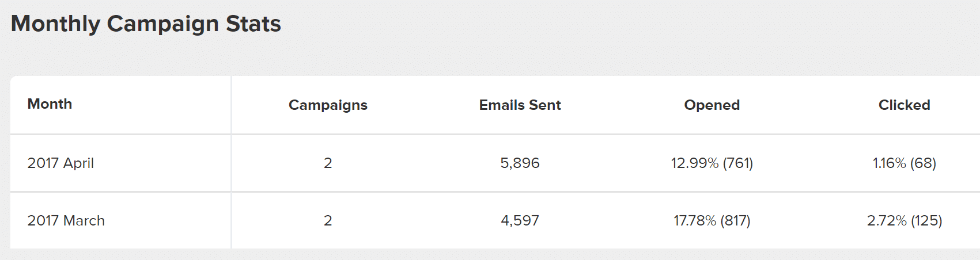Open the 2017 April month entry
Screen dimensions: 980x260
pos(60,163)
